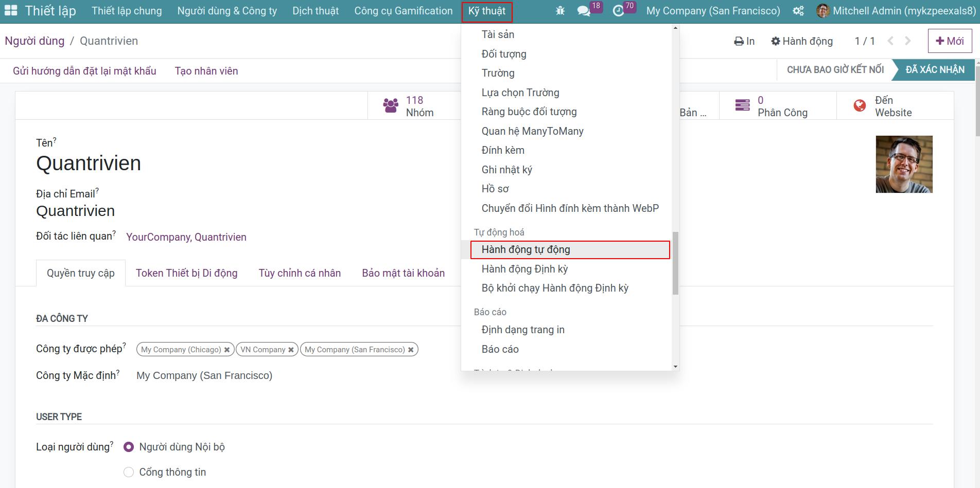Open YourCompany, Quantrivien partner link
This screenshot has height=488, width=980.
click(186, 237)
